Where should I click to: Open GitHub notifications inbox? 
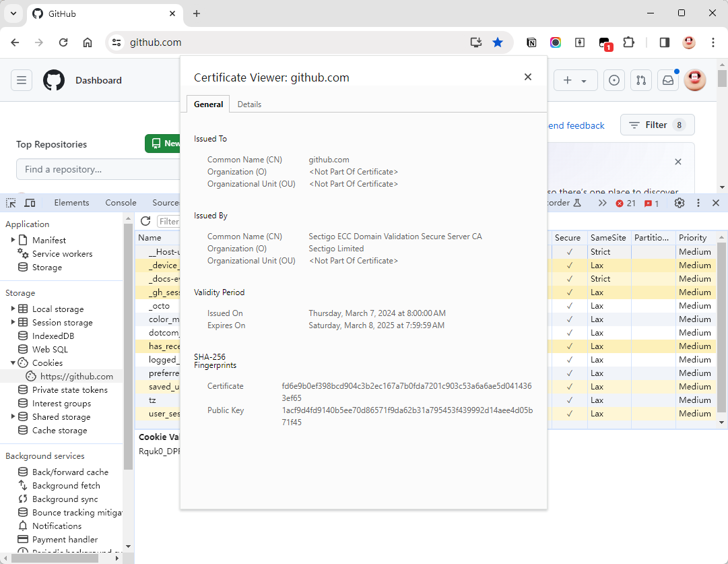click(668, 80)
